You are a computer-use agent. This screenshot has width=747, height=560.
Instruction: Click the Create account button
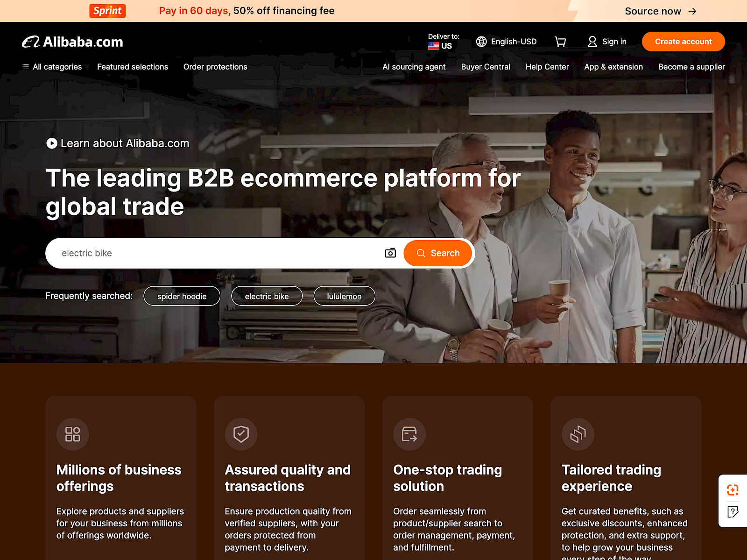[683, 42]
